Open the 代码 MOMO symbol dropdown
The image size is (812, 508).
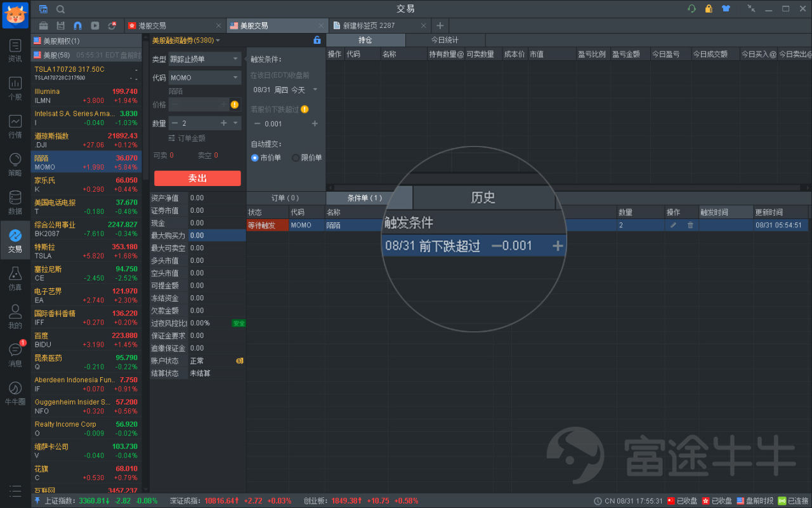click(x=205, y=77)
